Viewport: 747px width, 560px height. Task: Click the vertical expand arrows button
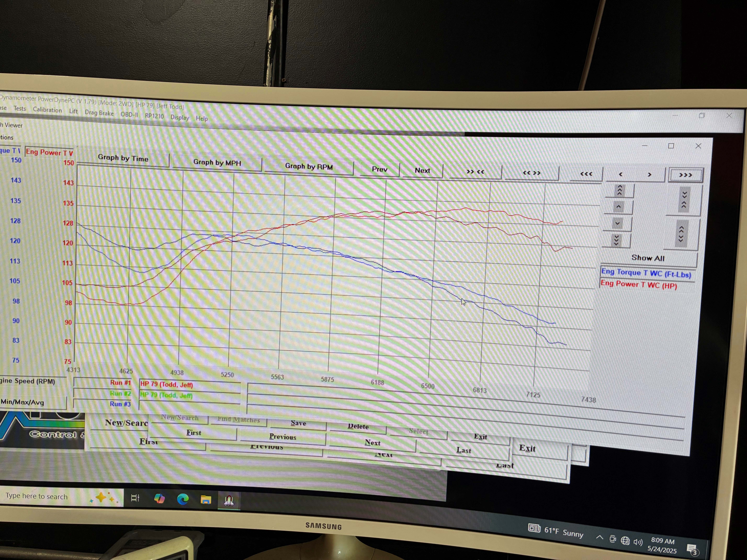click(x=681, y=234)
